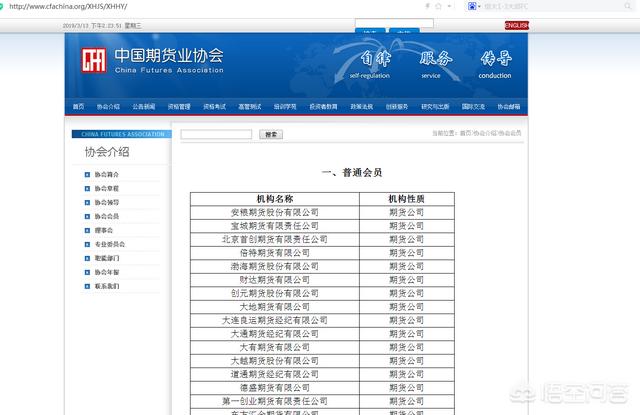
Task: Click the 机构名称 column header
Action: coord(275,199)
